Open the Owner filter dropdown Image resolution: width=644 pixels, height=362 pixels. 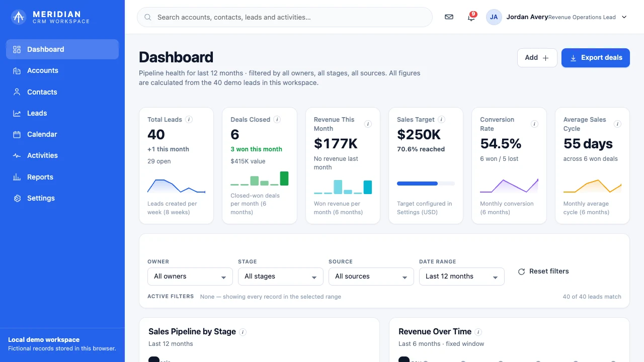pyautogui.click(x=190, y=277)
